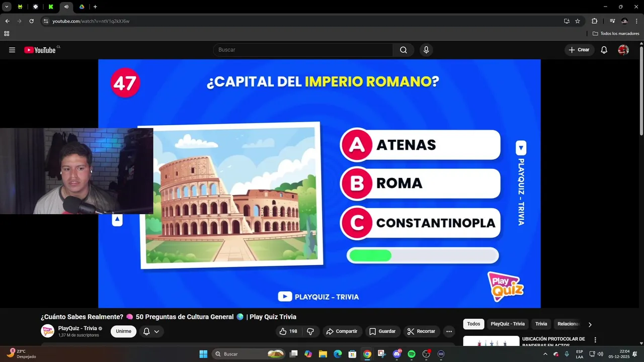Open more actions (three dots) under video
Viewport: 644px width, 362px height.
pyautogui.click(x=449, y=331)
